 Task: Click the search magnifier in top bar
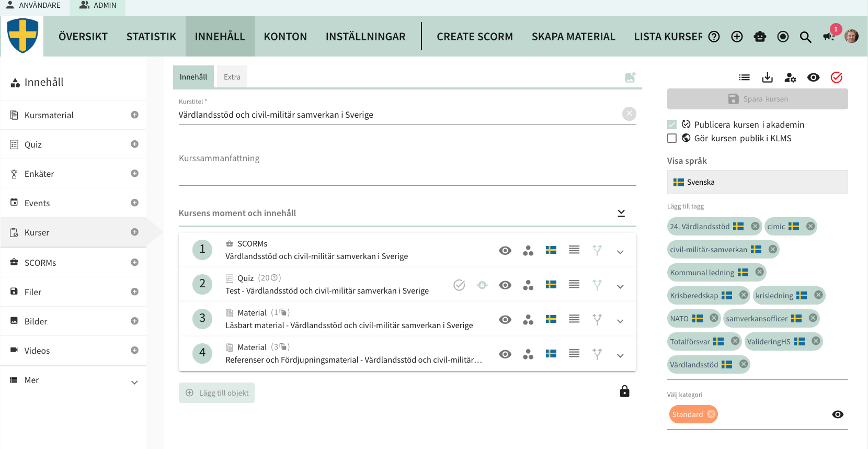805,37
